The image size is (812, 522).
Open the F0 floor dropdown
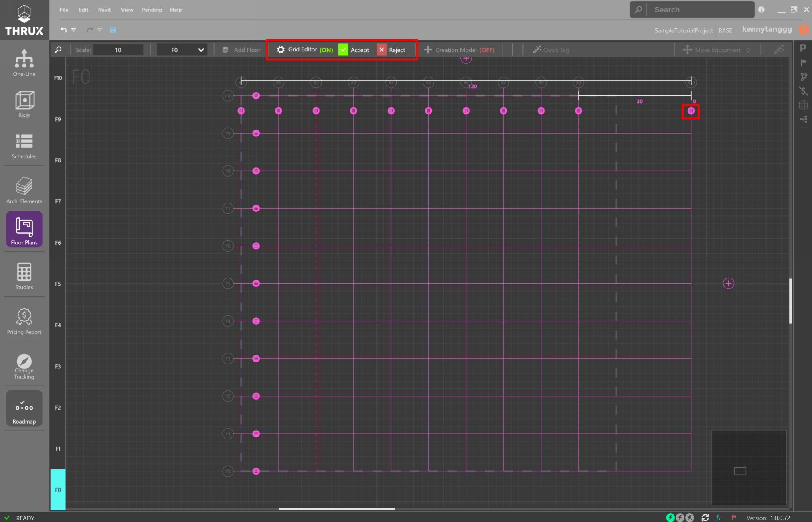pyautogui.click(x=182, y=50)
